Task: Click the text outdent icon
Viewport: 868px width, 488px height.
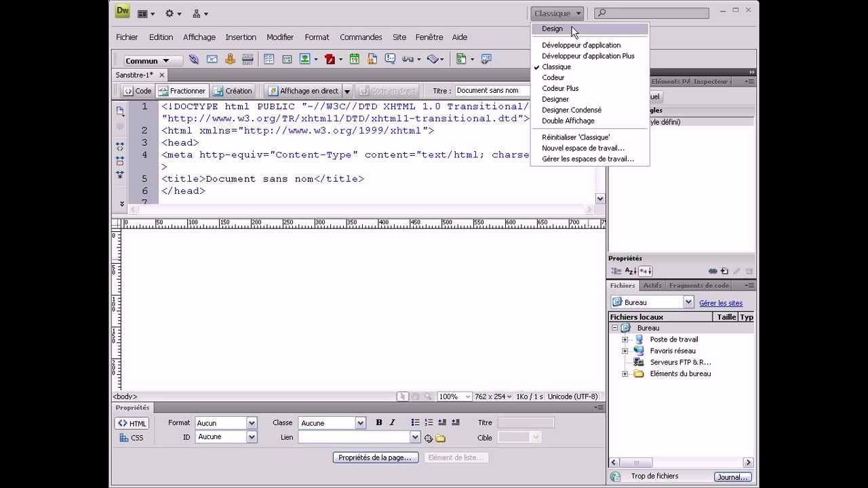Action: (442, 422)
